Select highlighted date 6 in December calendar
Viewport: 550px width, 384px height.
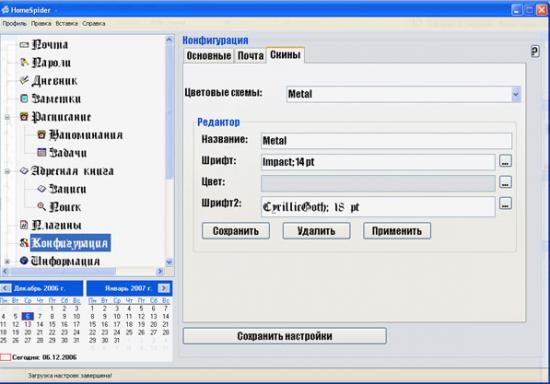(28, 316)
